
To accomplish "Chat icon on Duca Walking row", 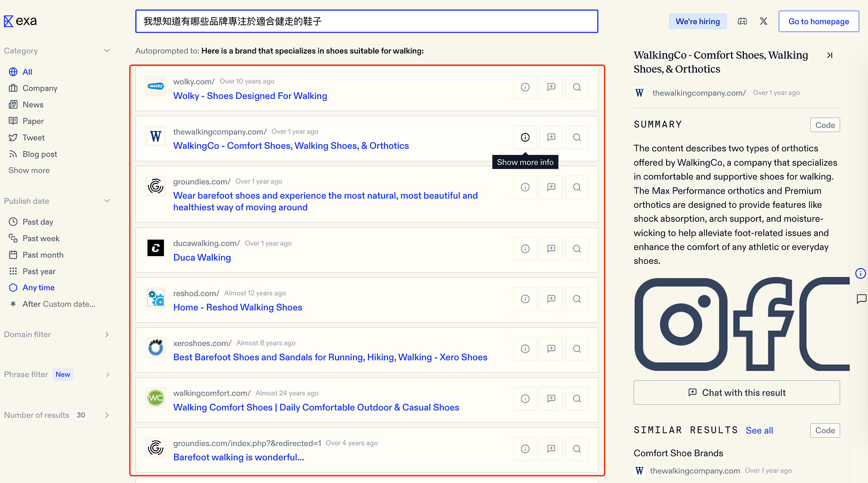I will pos(551,249).
